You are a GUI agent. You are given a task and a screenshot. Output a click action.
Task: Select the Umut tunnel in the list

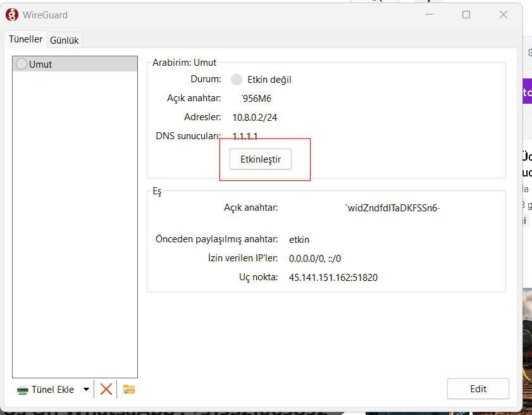pos(75,64)
